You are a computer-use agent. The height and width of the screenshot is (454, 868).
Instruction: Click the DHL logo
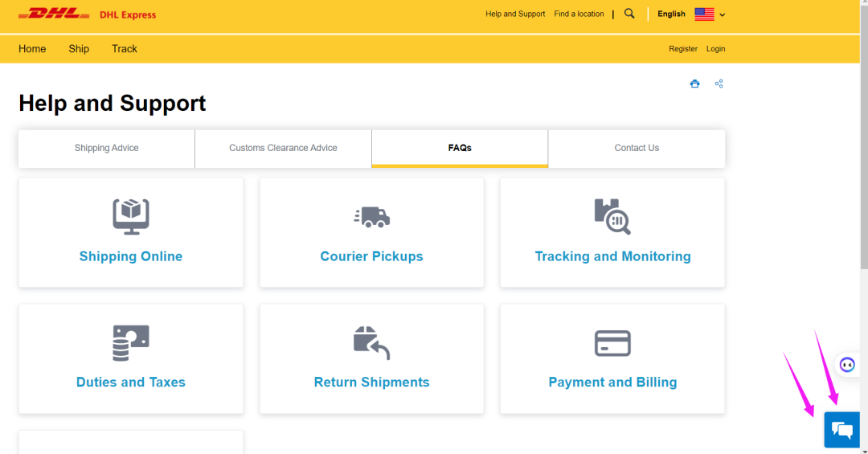point(54,14)
